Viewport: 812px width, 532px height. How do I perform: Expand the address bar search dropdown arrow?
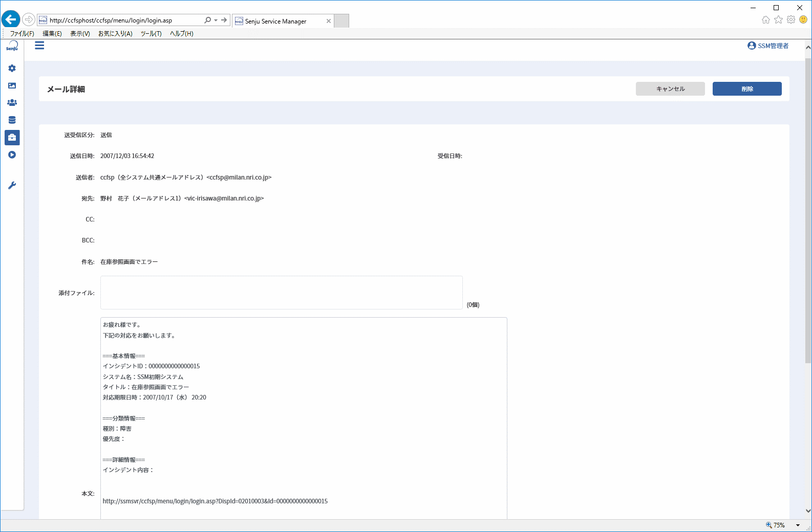[x=216, y=20]
